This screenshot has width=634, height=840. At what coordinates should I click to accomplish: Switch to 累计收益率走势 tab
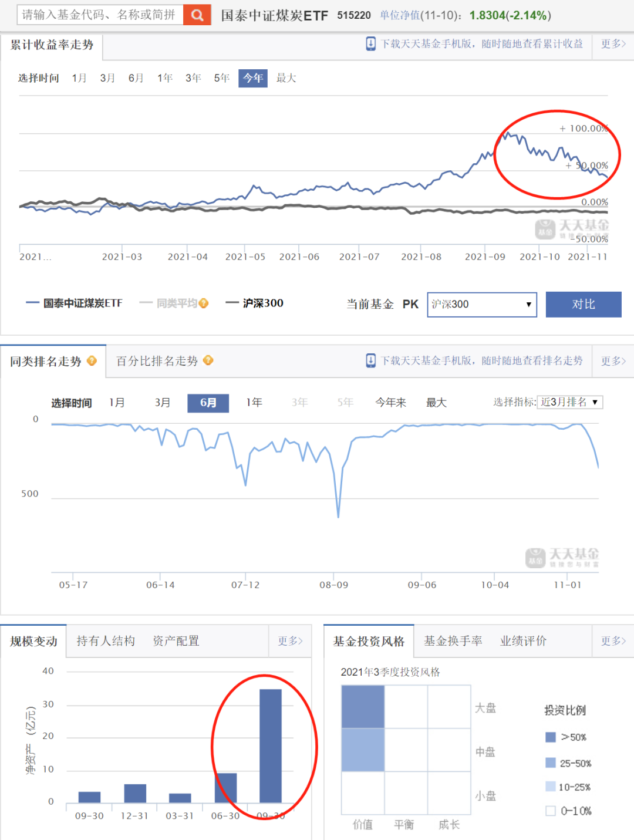click(x=52, y=45)
